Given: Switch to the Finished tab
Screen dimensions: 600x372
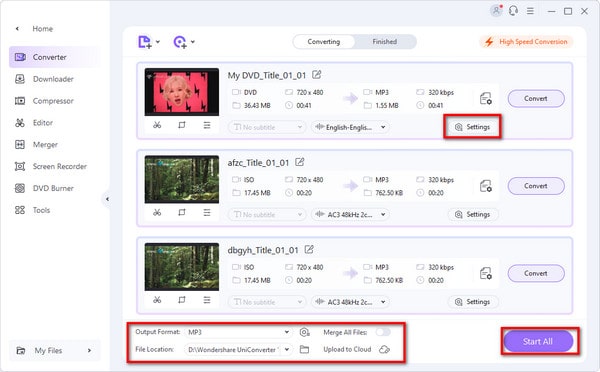Looking at the screenshot, I should [385, 42].
